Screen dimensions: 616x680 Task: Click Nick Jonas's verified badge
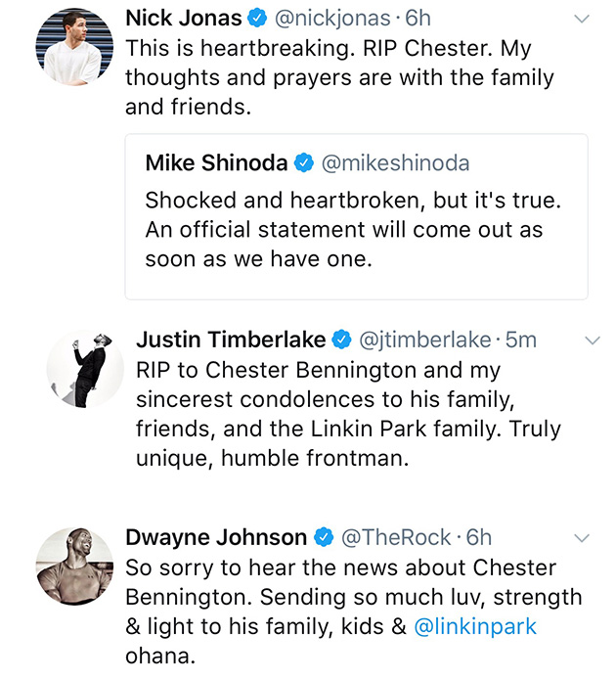click(x=257, y=19)
